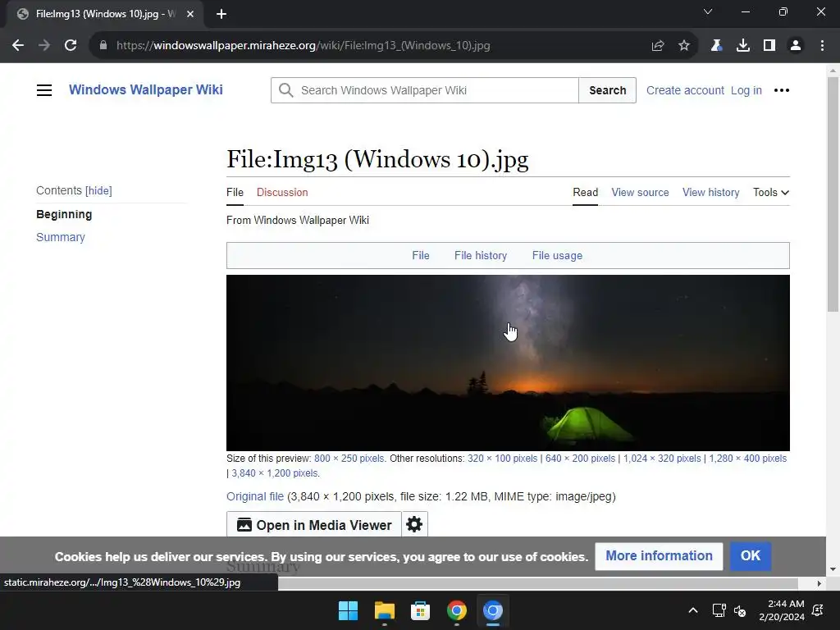
Task: Open the three-dots personal tools menu
Action: [782, 90]
